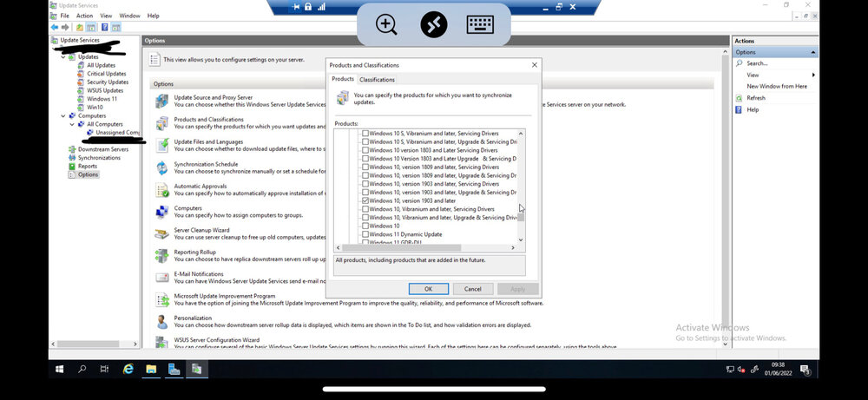The image size is (868, 400).
Task: Click the products list scroll-down arrow
Action: (x=520, y=240)
